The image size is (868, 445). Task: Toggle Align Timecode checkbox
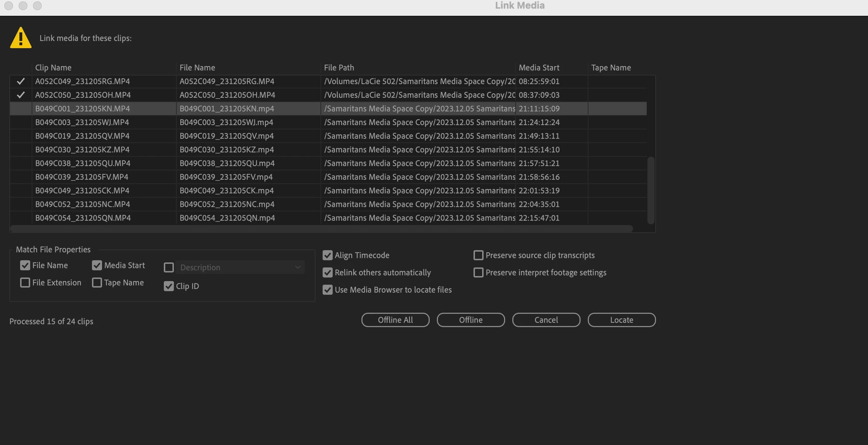327,255
